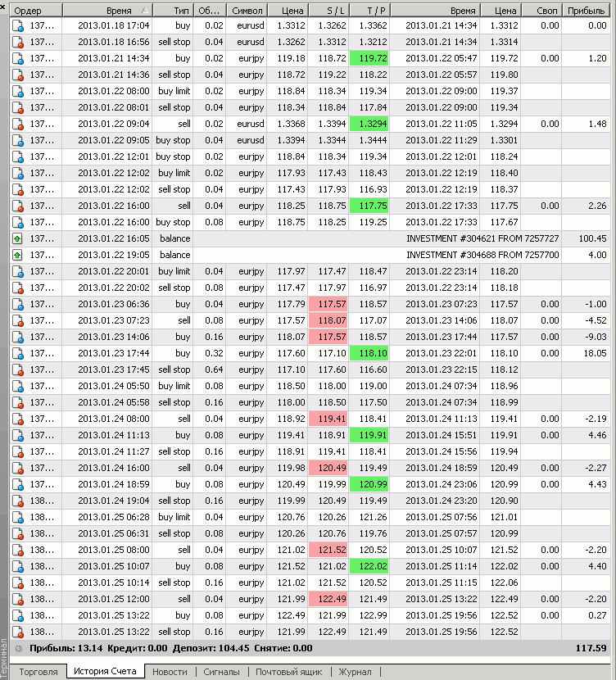The height and width of the screenshot is (680, 616).
Task: Switch to the Торговля tab
Action: (38, 672)
